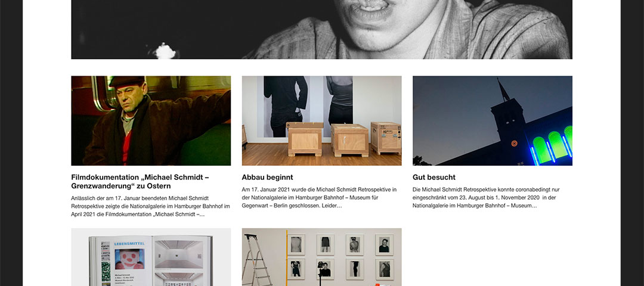Open the open Lebensmittel book thumbnail
644x286 pixels.
click(151, 257)
